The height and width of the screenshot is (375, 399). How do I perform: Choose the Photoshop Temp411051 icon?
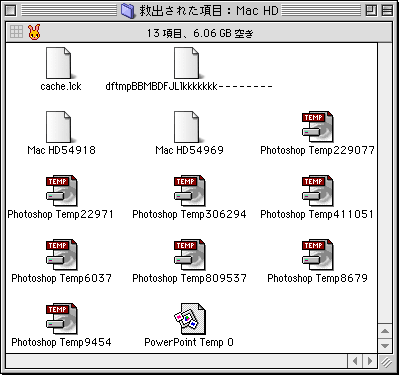[x=317, y=191]
